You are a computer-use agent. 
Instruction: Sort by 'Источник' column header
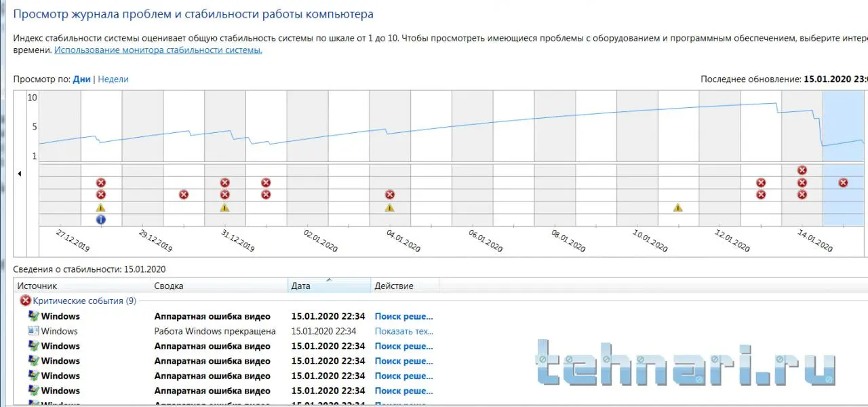tap(81, 286)
